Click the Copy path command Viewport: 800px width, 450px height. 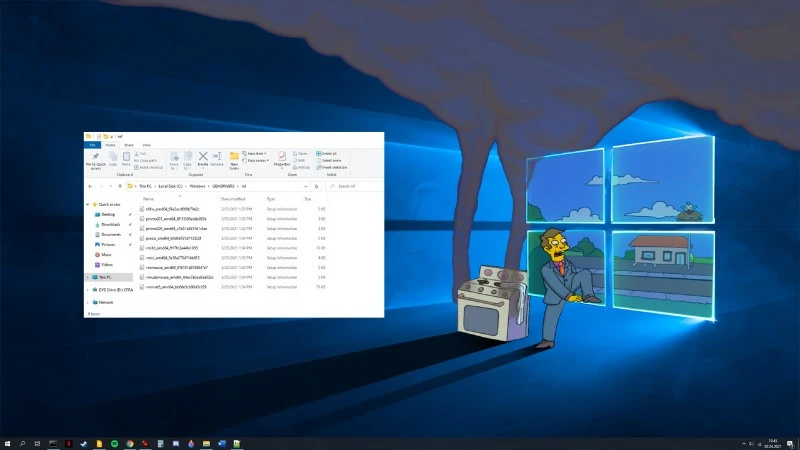(x=146, y=160)
